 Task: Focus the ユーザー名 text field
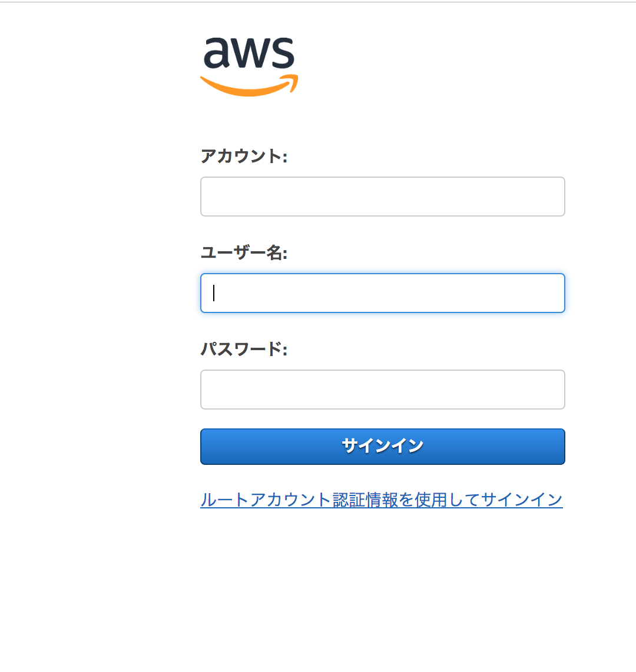coord(383,293)
